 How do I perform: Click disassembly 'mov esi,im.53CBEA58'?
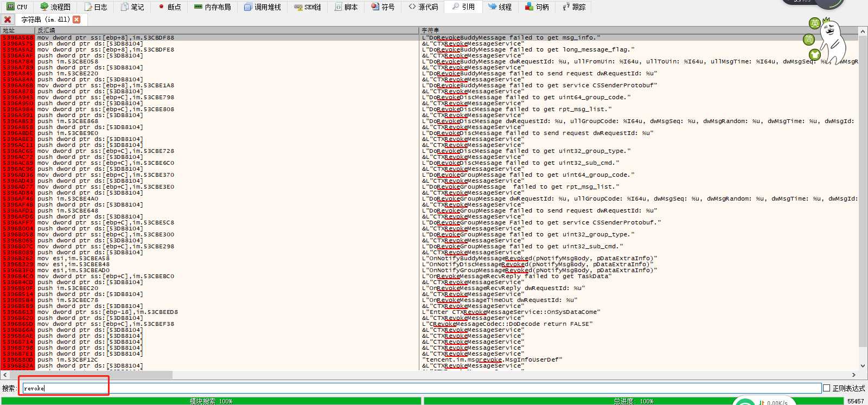(73, 258)
